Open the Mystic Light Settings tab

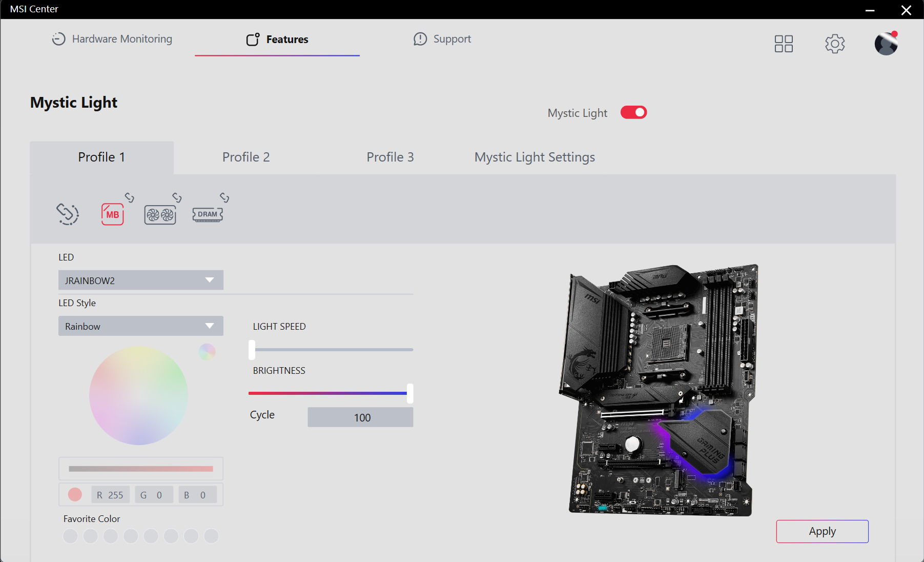tap(534, 157)
